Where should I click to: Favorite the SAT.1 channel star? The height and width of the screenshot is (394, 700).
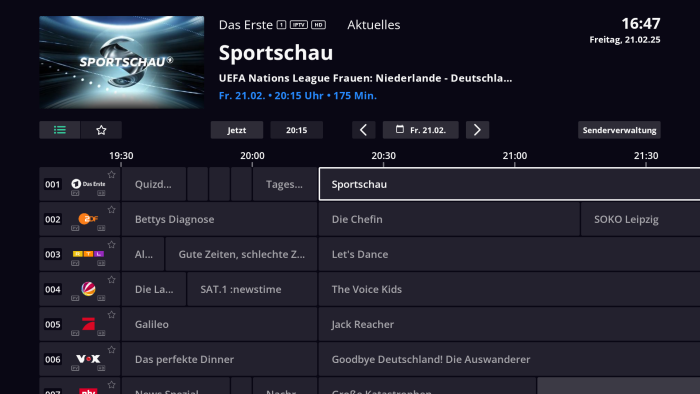point(112,280)
